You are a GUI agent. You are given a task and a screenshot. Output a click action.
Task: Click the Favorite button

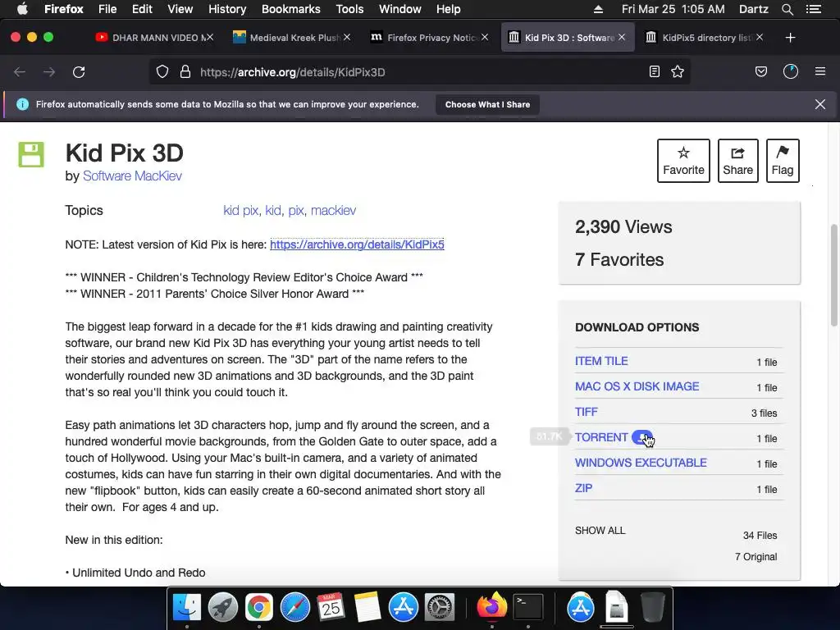(x=683, y=161)
